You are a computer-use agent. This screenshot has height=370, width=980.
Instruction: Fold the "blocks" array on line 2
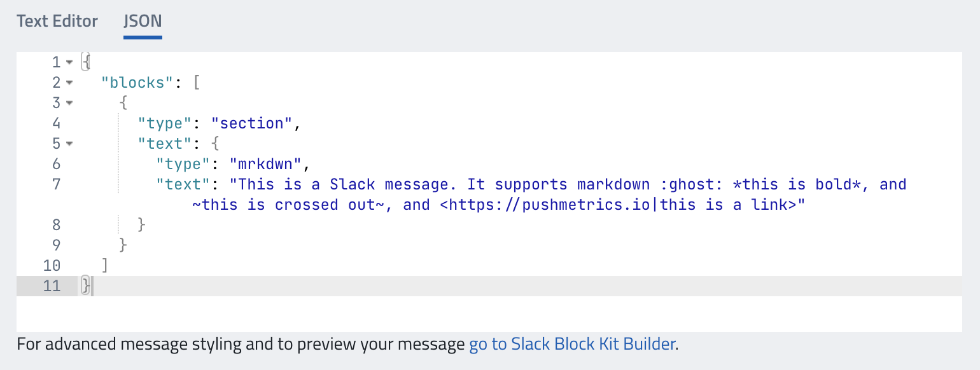point(69,83)
